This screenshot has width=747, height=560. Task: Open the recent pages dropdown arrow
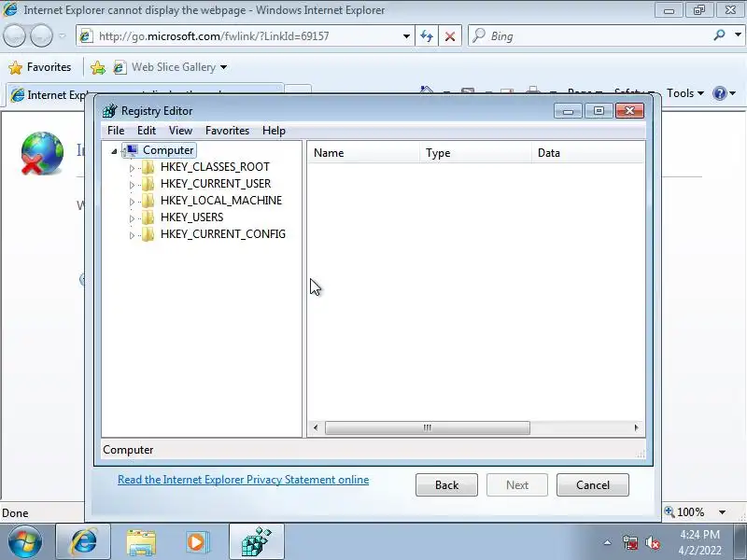point(62,35)
